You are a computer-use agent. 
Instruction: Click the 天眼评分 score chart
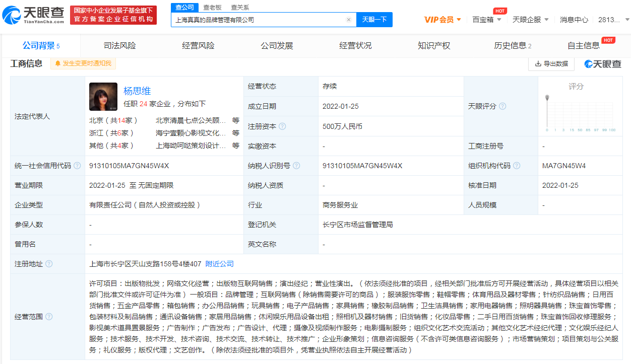[581, 113]
